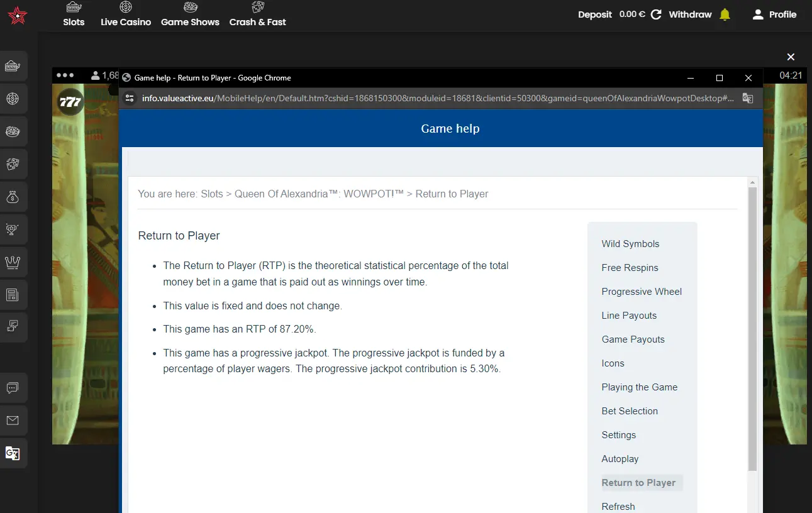812x513 pixels.
Task: Open Settings help topic
Action: pyautogui.click(x=618, y=435)
